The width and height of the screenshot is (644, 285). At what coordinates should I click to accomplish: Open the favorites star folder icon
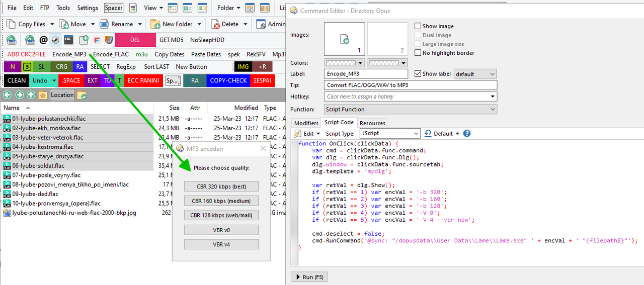point(43,94)
